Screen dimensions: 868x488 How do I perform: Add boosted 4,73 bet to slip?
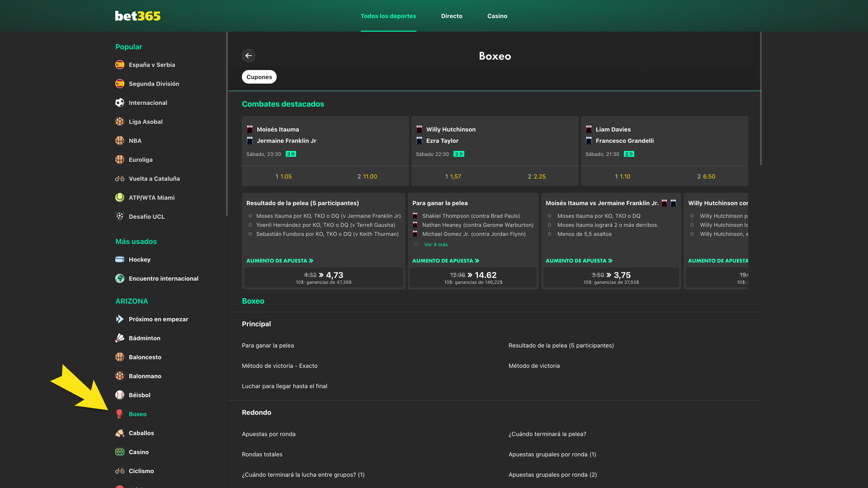pos(324,277)
